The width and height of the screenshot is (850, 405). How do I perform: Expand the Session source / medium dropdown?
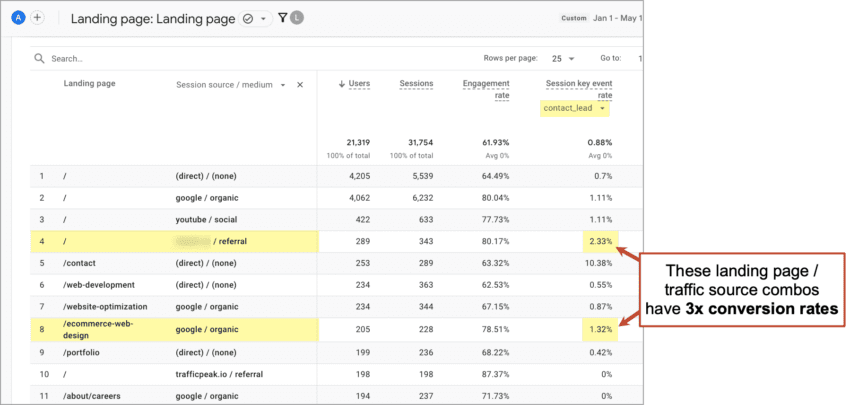click(283, 85)
